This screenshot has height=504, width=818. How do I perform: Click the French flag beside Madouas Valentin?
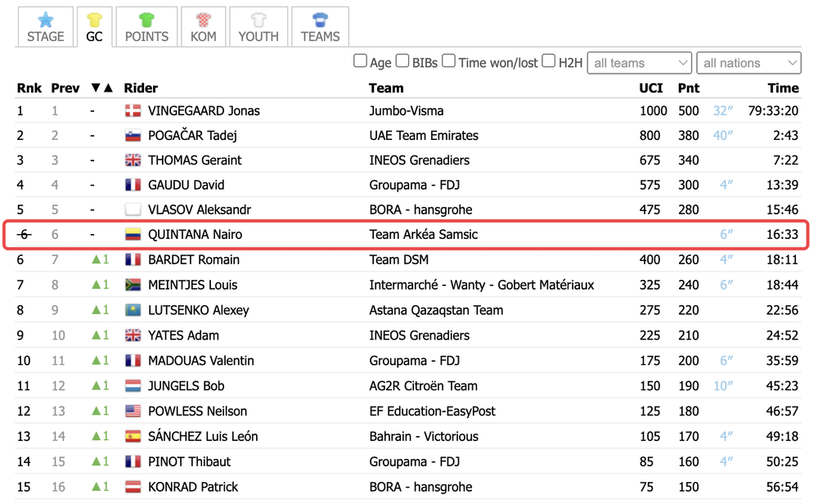(x=133, y=361)
